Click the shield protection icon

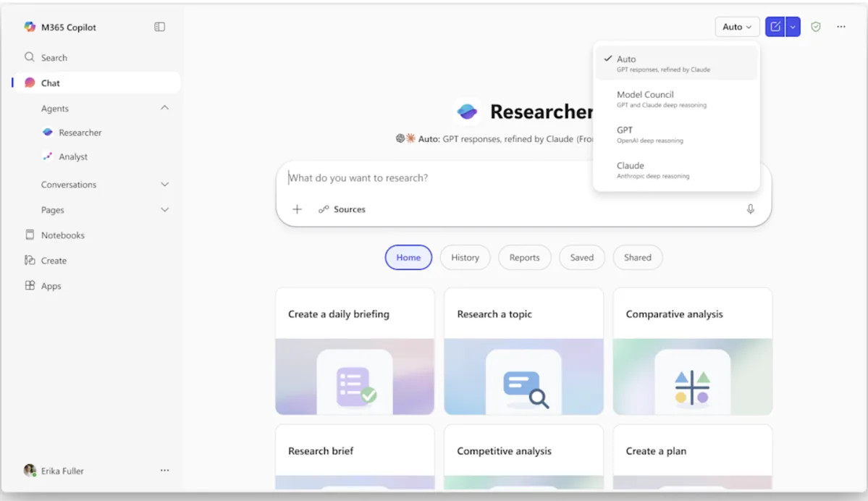(816, 26)
